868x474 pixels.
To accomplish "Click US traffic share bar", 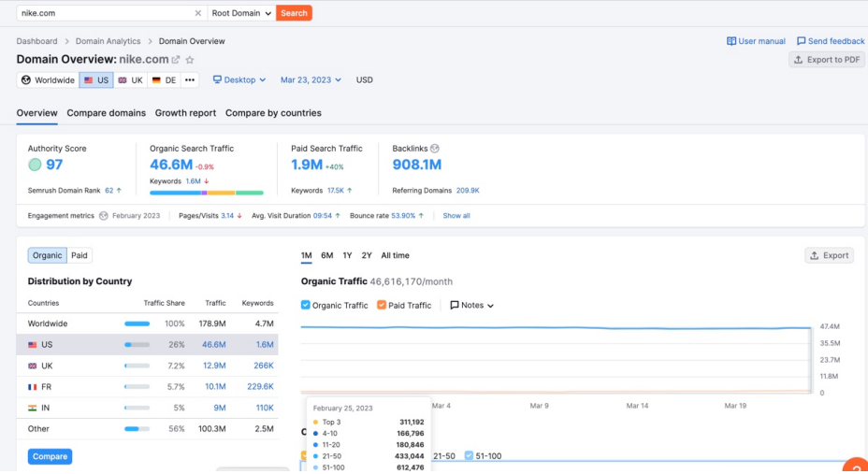I will click(137, 345).
